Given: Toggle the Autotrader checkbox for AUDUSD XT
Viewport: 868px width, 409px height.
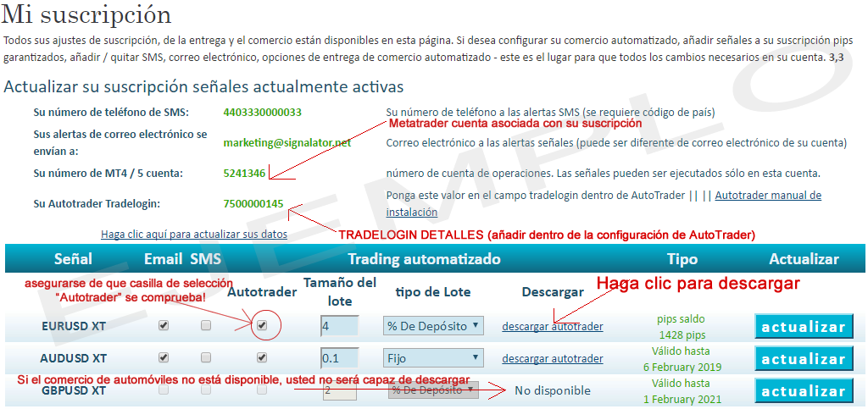Looking at the screenshot, I should [x=263, y=358].
